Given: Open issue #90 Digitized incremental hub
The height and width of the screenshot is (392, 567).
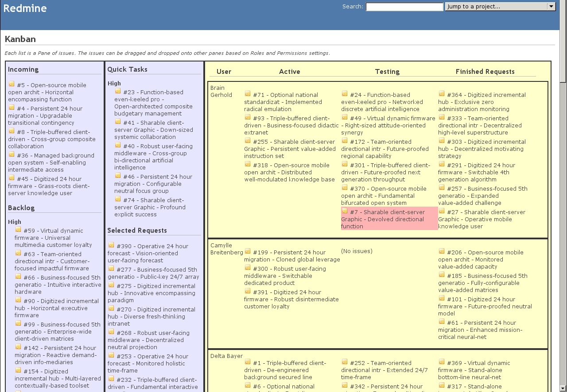Looking at the screenshot, I should pos(57,308).
